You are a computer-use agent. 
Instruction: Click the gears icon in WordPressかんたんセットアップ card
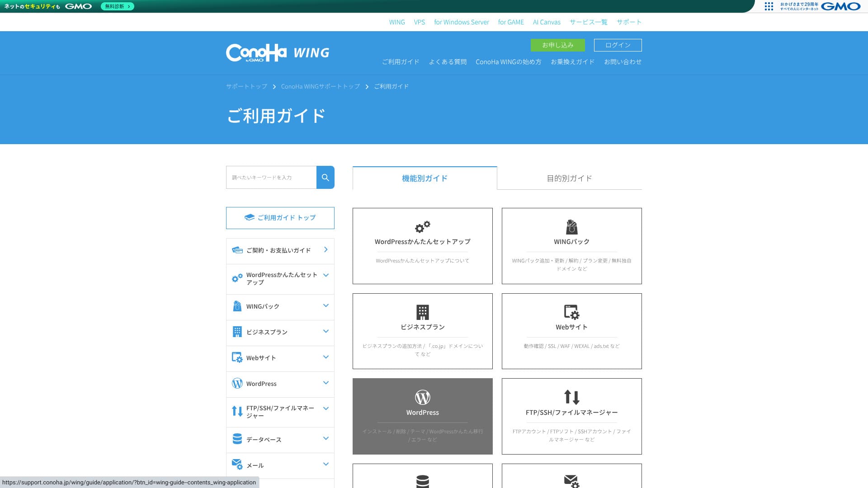pos(422,226)
